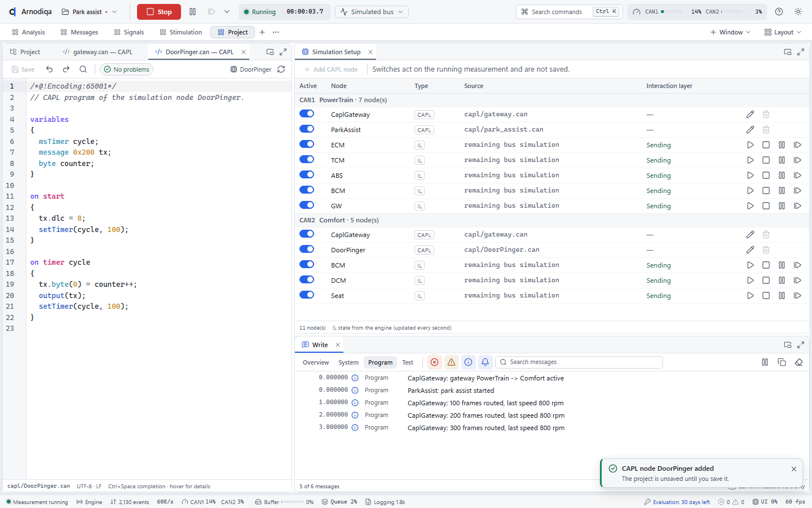Pause the measurement in the top toolbar
812x508 pixels.
[193, 12]
